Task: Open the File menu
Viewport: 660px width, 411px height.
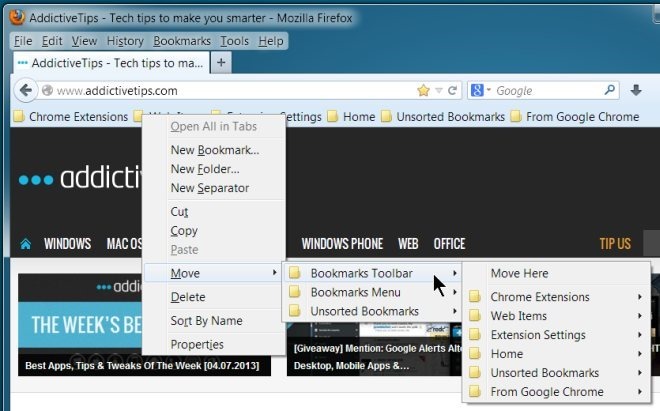Action: click(x=23, y=41)
